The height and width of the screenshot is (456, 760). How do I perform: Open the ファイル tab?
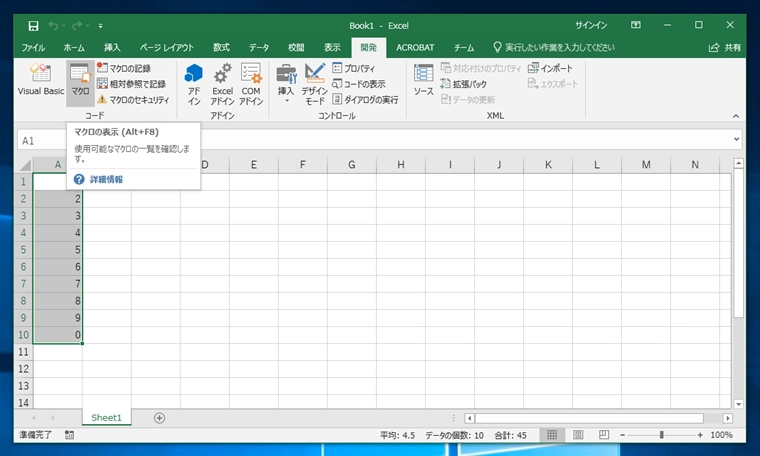(33, 47)
